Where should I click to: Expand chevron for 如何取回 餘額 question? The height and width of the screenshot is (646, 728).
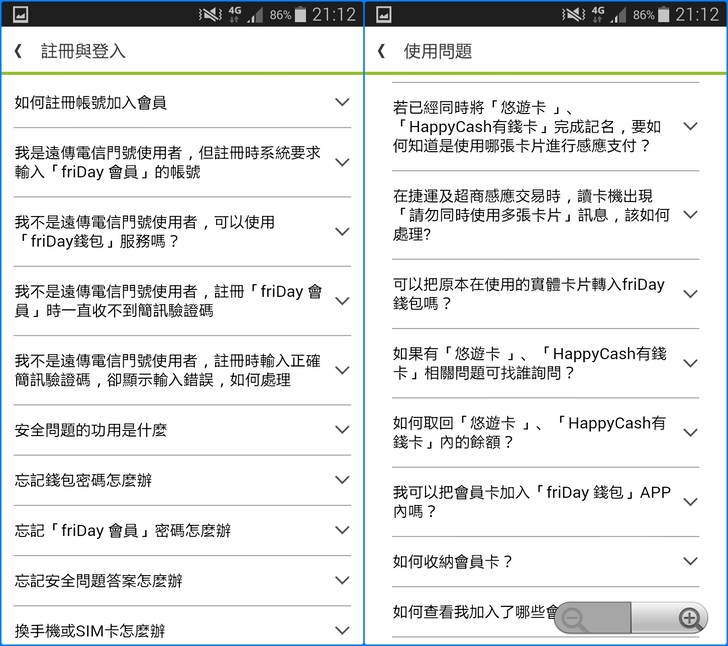[x=691, y=432]
